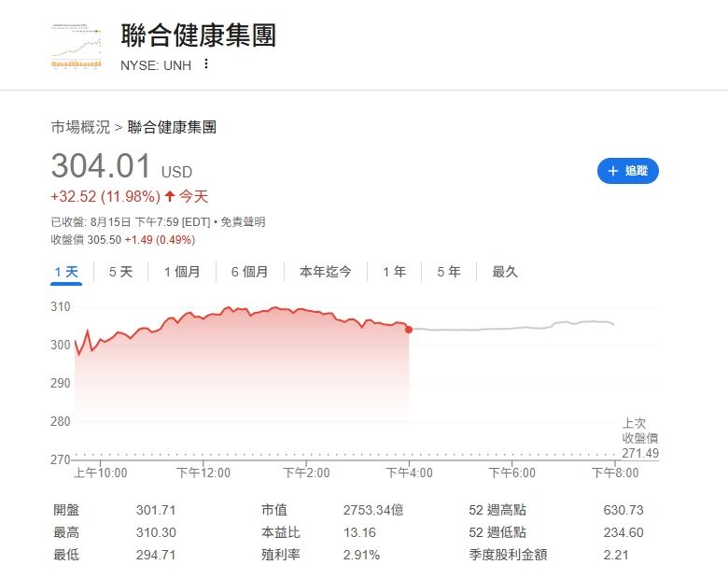The width and height of the screenshot is (728, 579).
Task: Click the red closing-price dot on chart
Action: point(409,330)
